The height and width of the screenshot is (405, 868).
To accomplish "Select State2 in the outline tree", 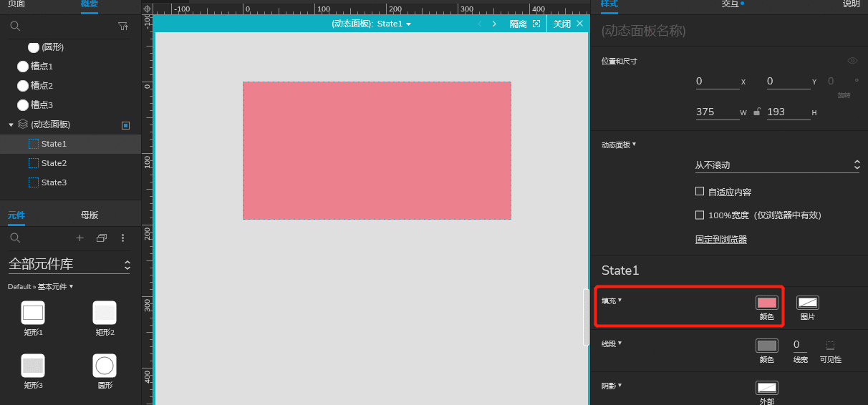I will [70, 163].
